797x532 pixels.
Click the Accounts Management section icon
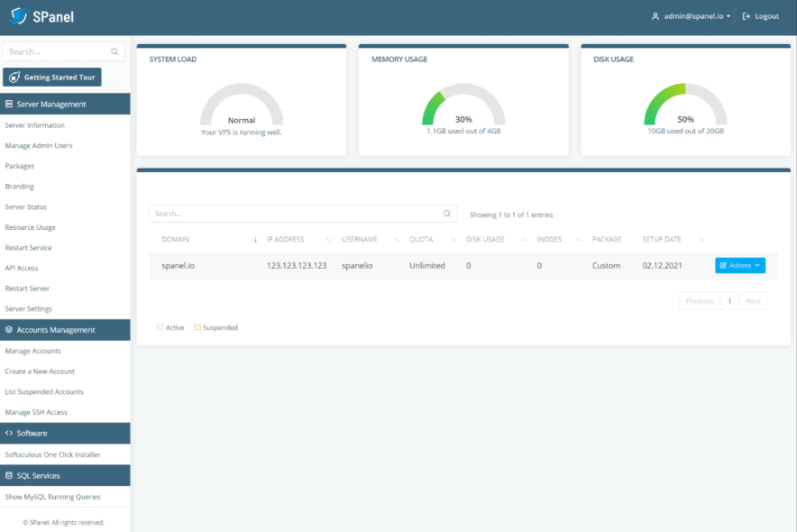click(10, 329)
